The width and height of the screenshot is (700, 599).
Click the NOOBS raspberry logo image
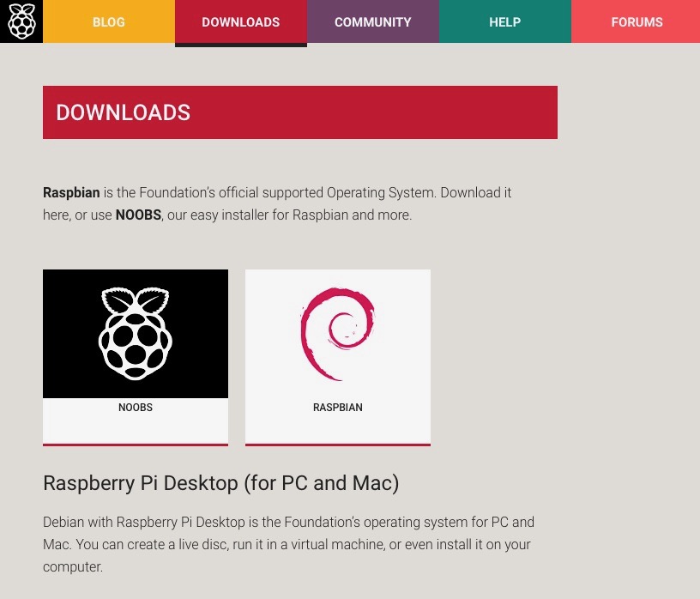pos(136,334)
